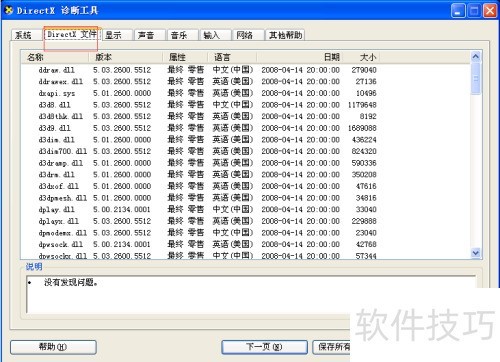Sort list by 日期 column header
Image resolution: width=500 pixels, height=362 pixels.
[x=299, y=57]
